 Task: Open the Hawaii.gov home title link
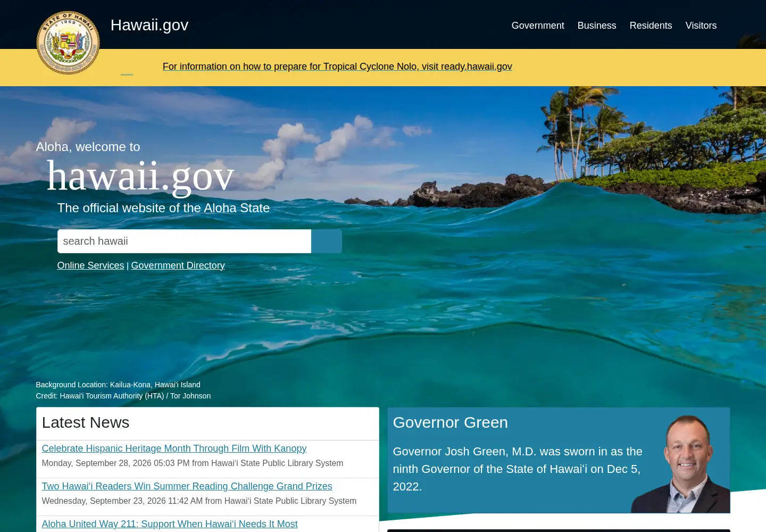tap(149, 25)
